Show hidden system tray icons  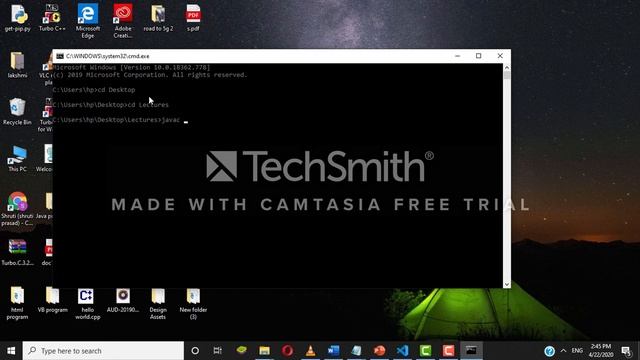point(563,351)
